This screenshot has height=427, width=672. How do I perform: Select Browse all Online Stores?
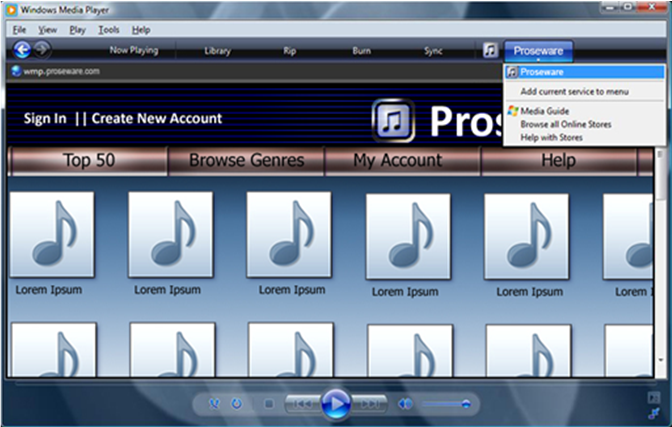pyautogui.click(x=566, y=125)
